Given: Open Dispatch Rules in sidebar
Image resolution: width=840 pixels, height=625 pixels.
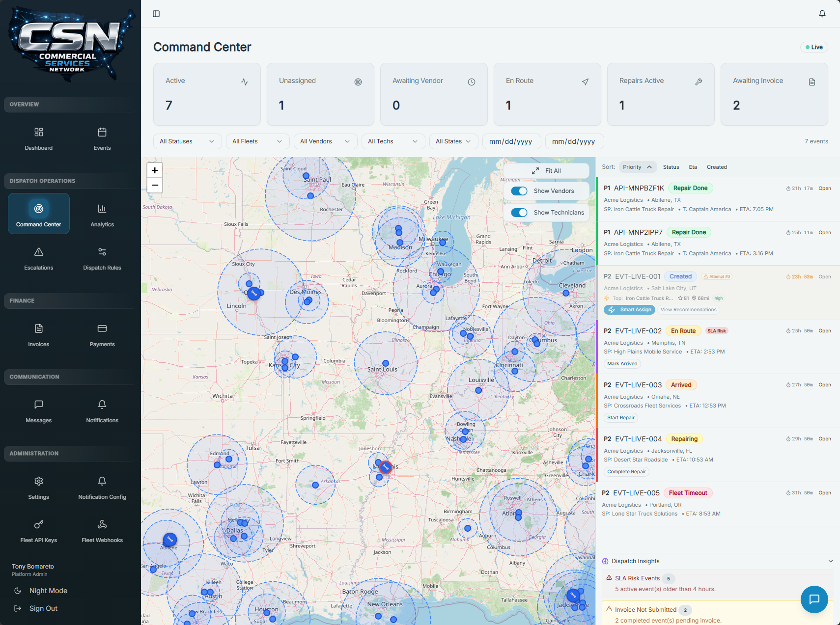Looking at the screenshot, I should click(102, 257).
